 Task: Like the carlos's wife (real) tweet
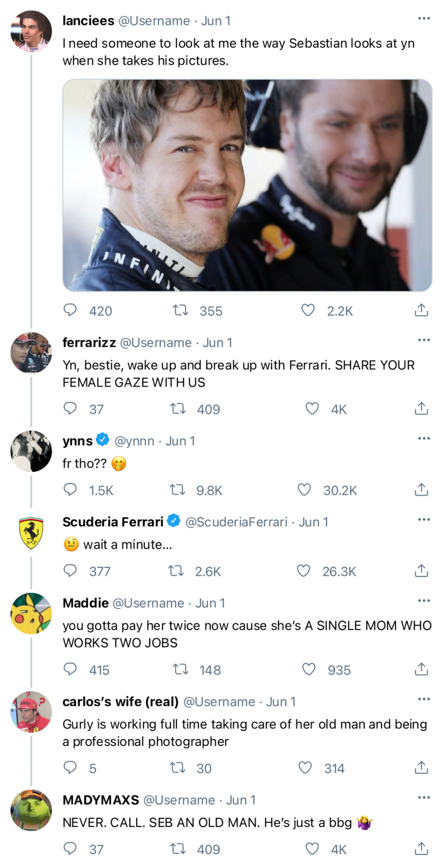pyautogui.click(x=305, y=768)
